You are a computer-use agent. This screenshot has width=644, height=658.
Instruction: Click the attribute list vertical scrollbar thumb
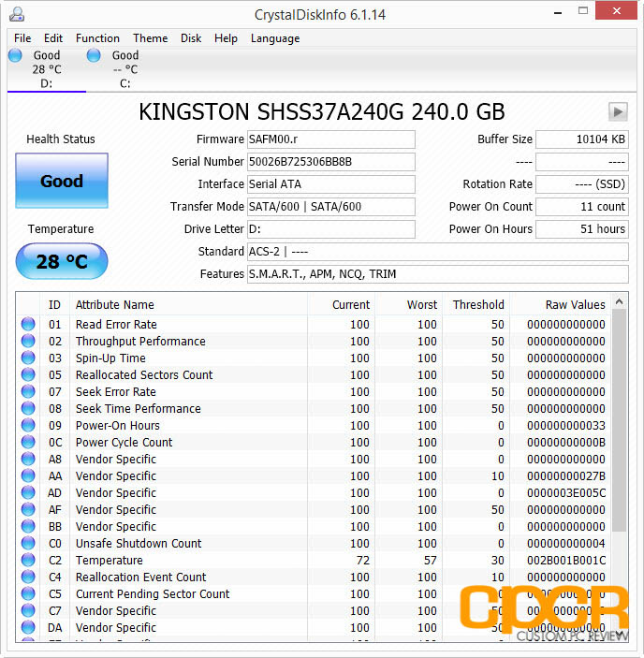coord(620,420)
